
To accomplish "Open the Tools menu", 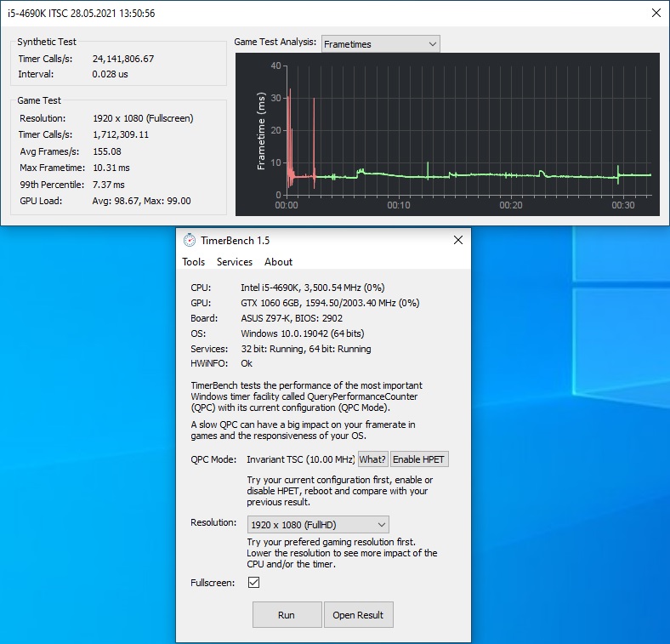I will pyautogui.click(x=193, y=262).
